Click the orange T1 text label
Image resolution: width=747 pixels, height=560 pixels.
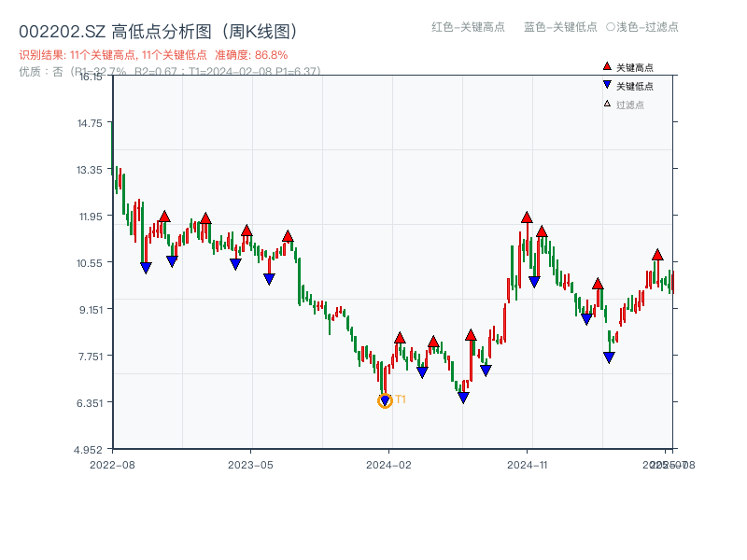401,399
